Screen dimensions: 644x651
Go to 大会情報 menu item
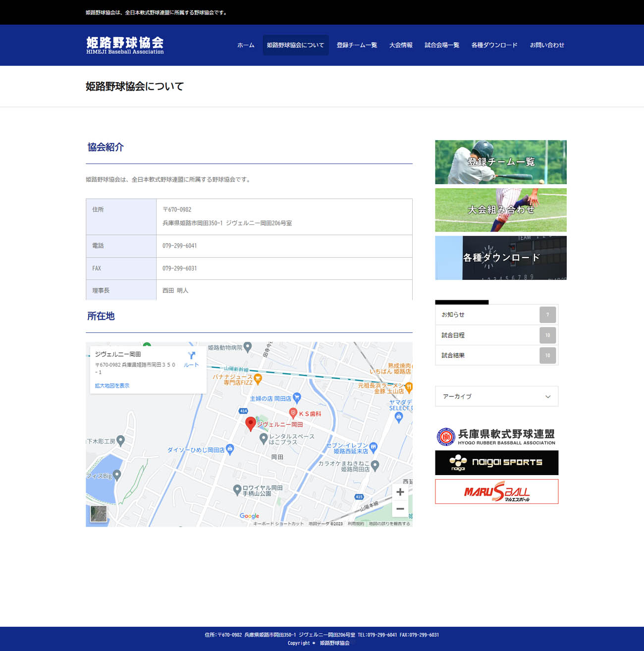click(401, 45)
